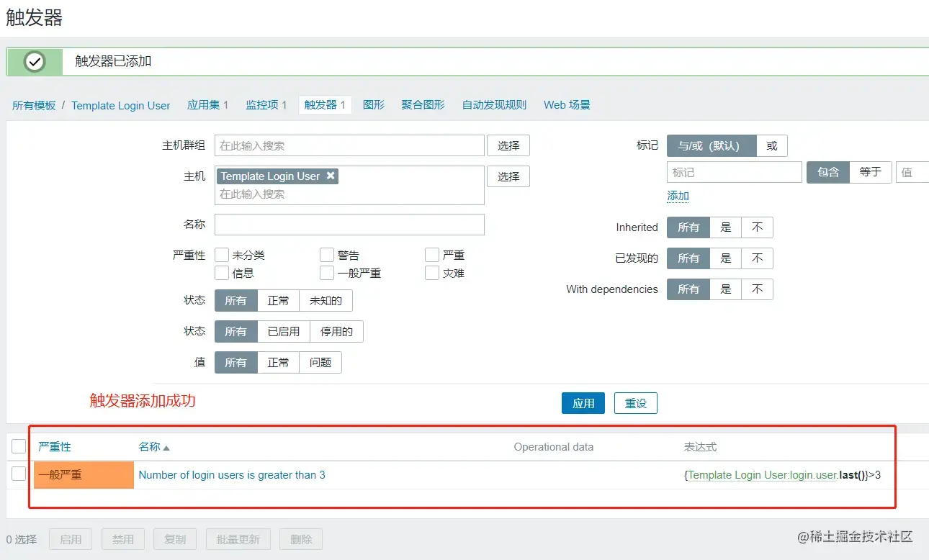This screenshot has height=560, width=929.
Task: Select 所有 in the 值 filter
Action: (235, 362)
